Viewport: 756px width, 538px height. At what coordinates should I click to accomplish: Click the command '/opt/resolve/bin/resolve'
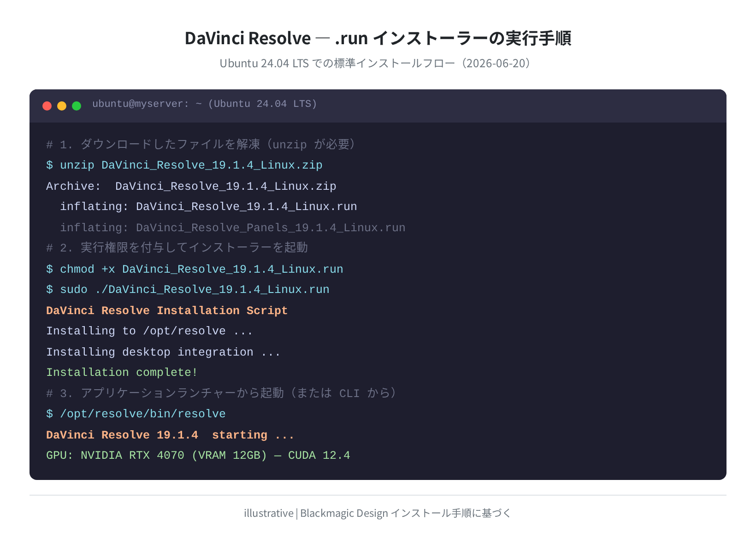(143, 414)
